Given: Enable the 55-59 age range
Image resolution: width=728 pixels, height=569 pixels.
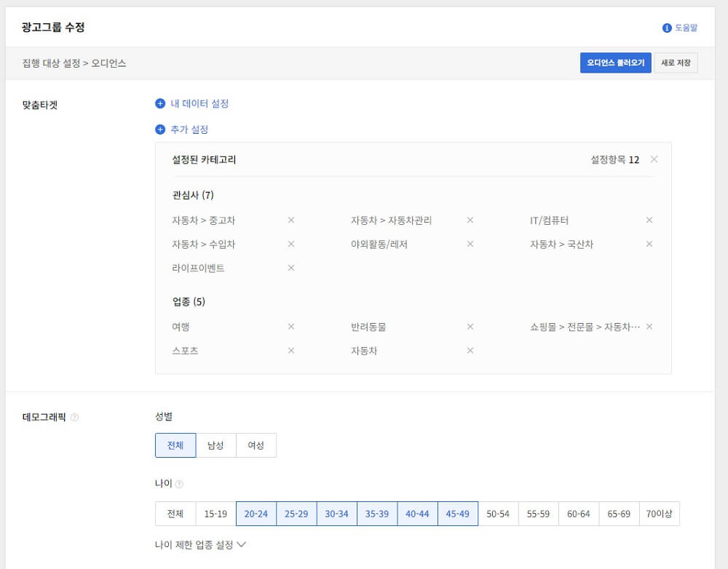Looking at the screenshot, I should (x=538, y=513).
